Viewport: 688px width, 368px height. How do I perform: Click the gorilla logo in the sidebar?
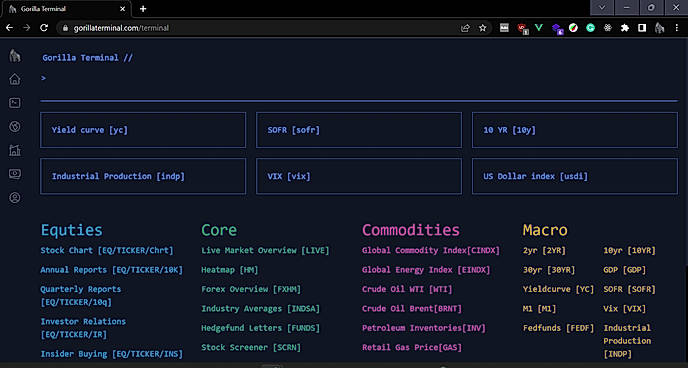pos(15,55)
